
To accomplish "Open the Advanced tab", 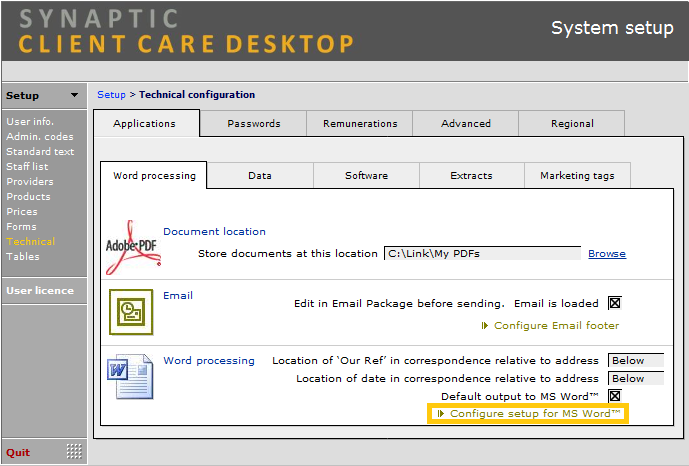I will click(x=466, y=123).
